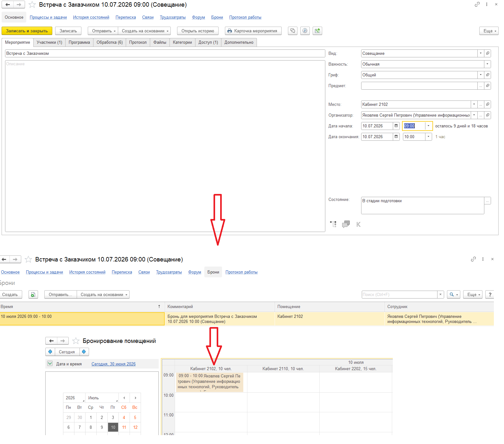The image size is (504, 444).
Task: Click green add-to-calendar icon in toolbar
Action: click(x=317, y=31)
